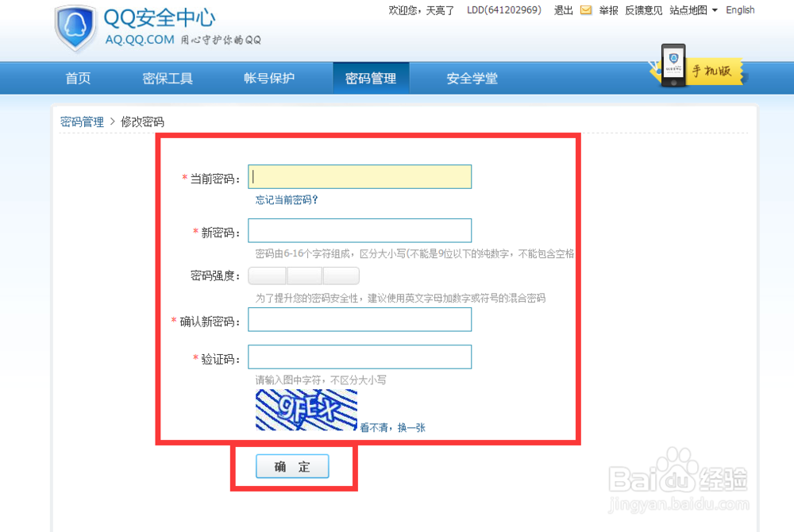Open the 手机版 mobile phone banner

pyautogui.click(x=697, y=67)
